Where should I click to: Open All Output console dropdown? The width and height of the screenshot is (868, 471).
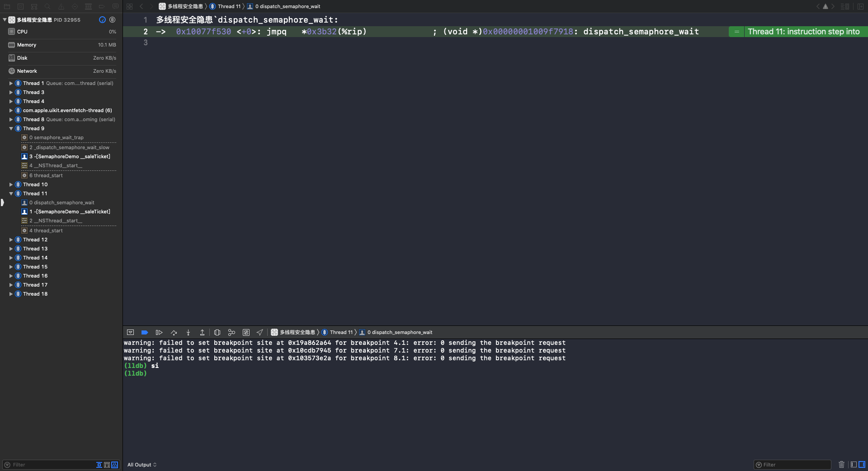coord(142,465)
